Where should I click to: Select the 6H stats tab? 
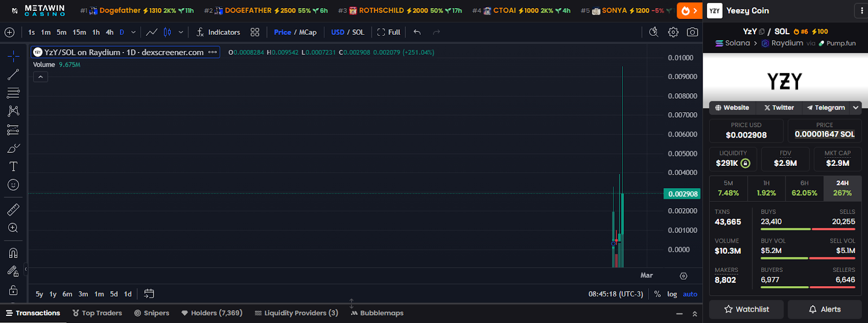click(805, 188)
